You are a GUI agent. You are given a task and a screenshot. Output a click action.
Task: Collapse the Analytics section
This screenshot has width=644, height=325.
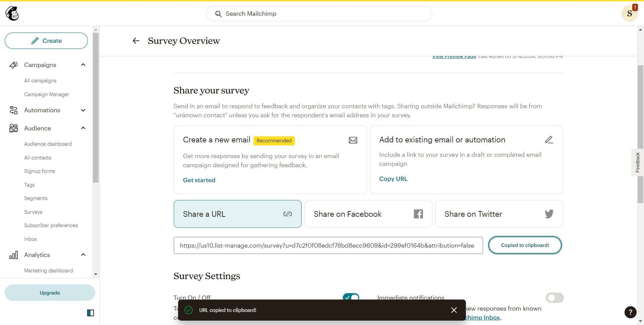pos(83,255)
